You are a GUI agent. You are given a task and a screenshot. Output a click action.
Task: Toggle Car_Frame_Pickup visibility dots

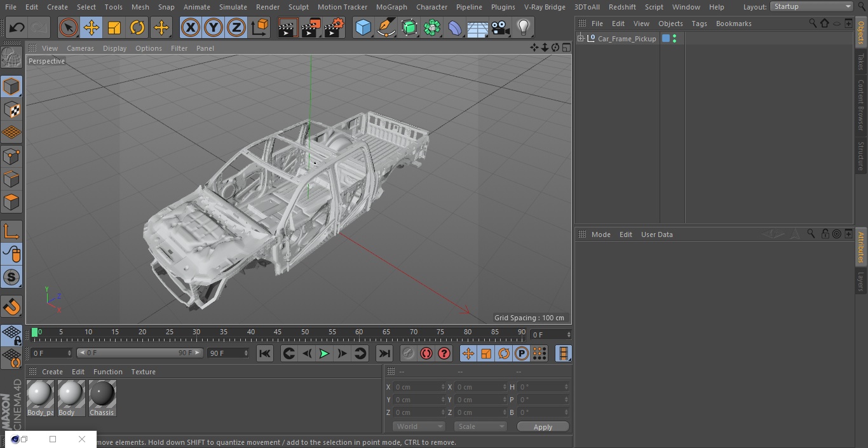point(674,39)
